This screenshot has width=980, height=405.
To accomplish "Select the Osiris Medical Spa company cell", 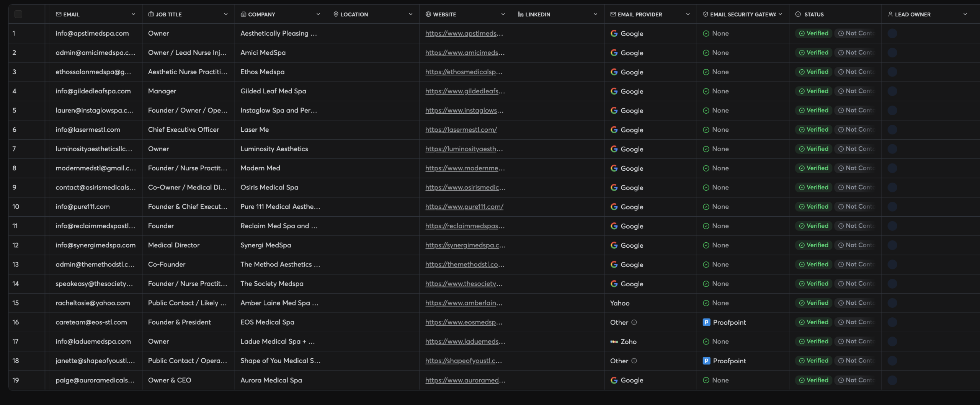I will coord(281,188).
